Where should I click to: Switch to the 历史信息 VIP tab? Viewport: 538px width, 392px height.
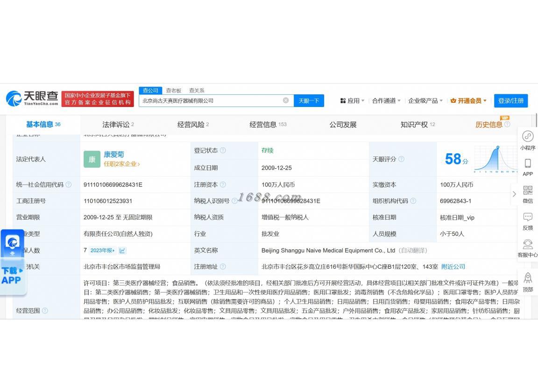coord(489,124)
